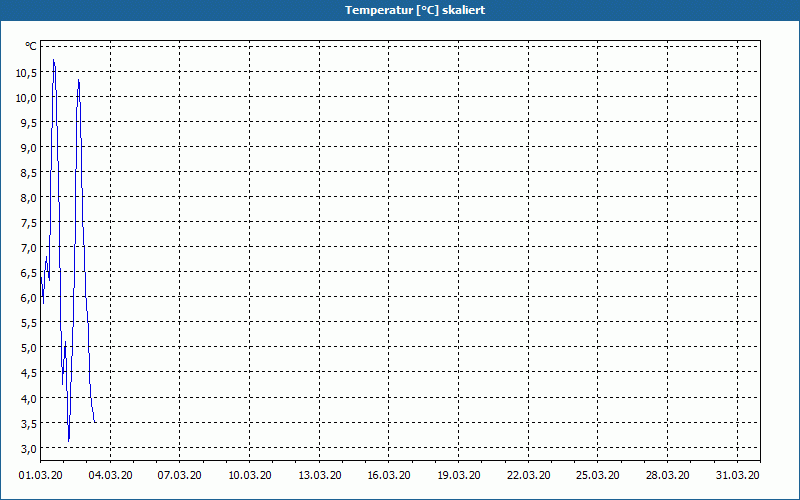This screenshot has width=800, height=500.
Task: Click the "Temperatur [°C] skaliert" chart title
Action: click(400, 9)
